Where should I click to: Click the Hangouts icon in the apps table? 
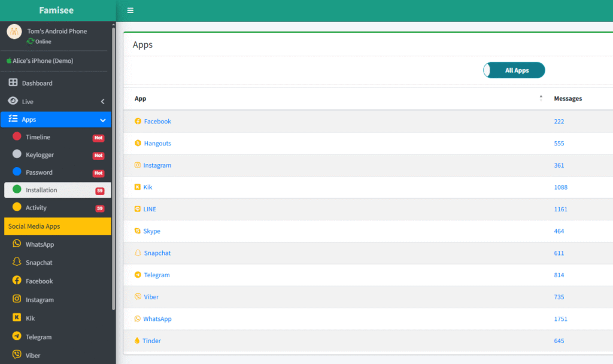pos(138,143)
